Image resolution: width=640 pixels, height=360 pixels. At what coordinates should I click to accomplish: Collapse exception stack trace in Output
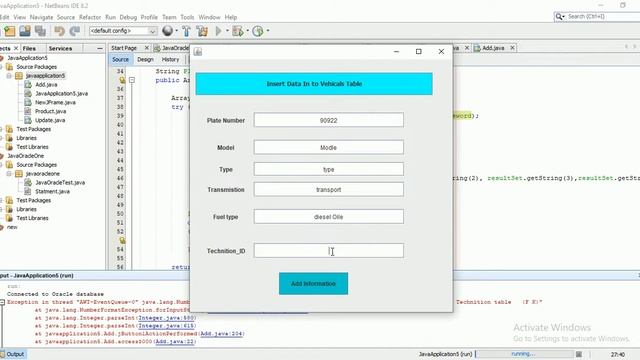point(2,302)
